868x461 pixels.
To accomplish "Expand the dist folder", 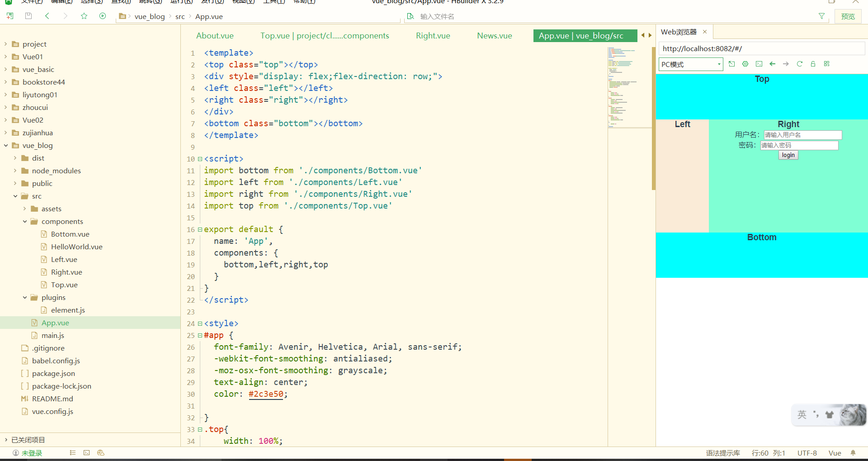I will click(15, 158).
